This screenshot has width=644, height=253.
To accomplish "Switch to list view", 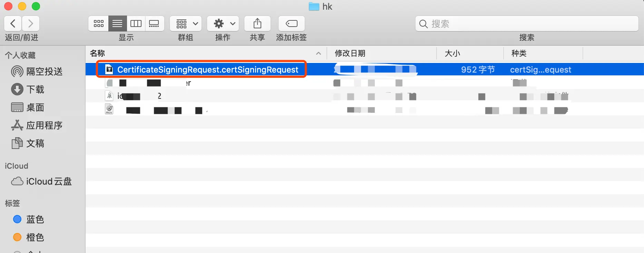I will point(117,24).
